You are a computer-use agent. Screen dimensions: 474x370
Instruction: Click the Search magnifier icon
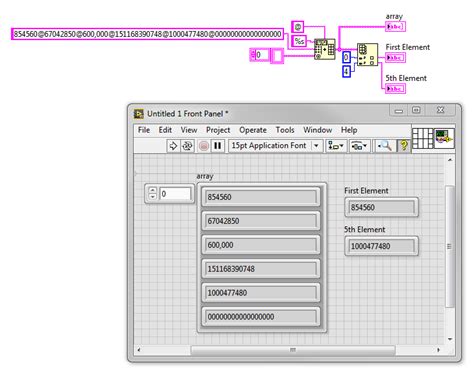(385, 146)
